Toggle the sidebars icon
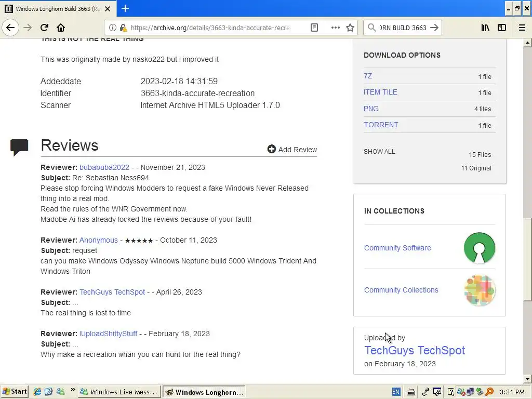532x399 pixels. click(502, 28)
